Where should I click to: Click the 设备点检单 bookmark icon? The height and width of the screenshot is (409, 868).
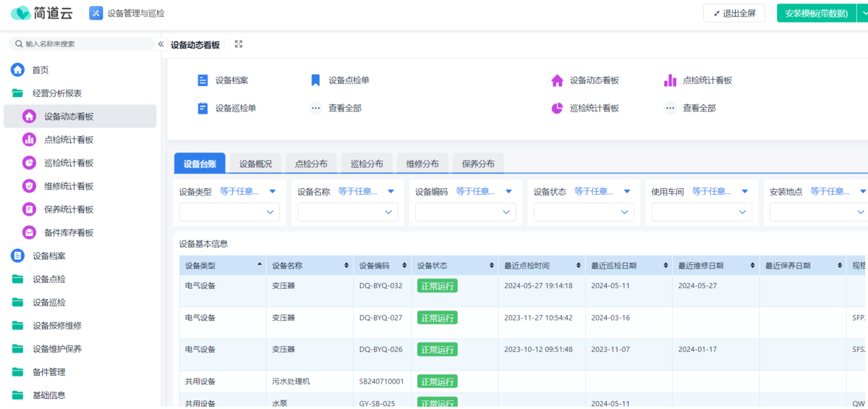pyautogui.click(x=315, y=80)
